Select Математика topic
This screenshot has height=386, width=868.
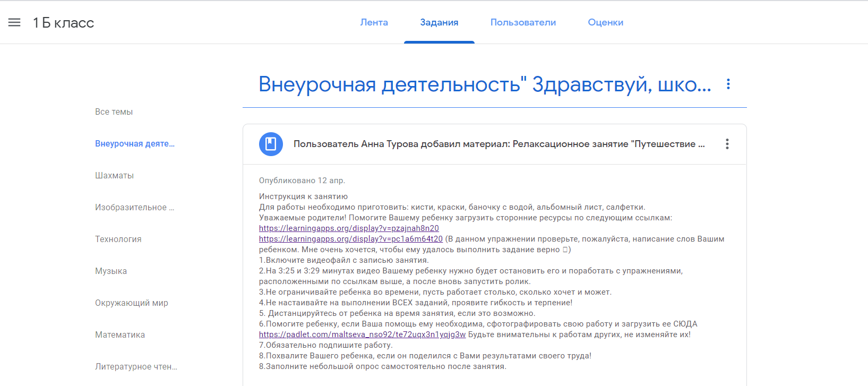pos(120,334)
